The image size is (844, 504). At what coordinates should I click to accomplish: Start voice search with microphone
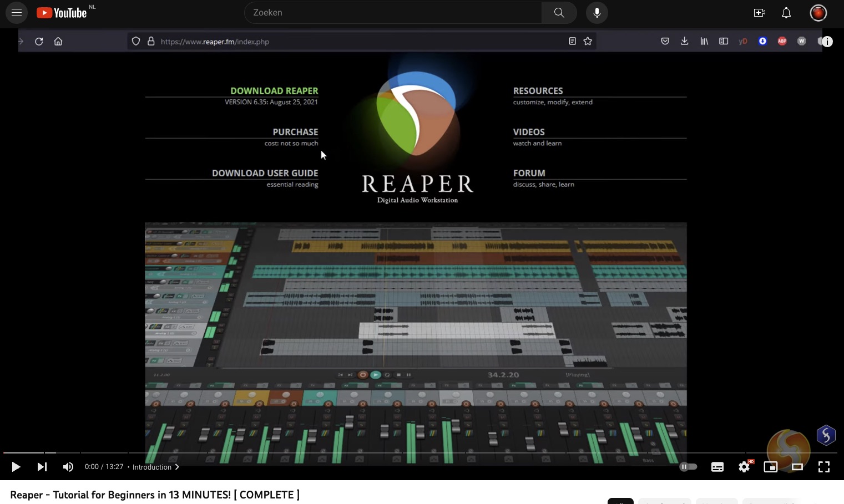[x=597, y=12]
